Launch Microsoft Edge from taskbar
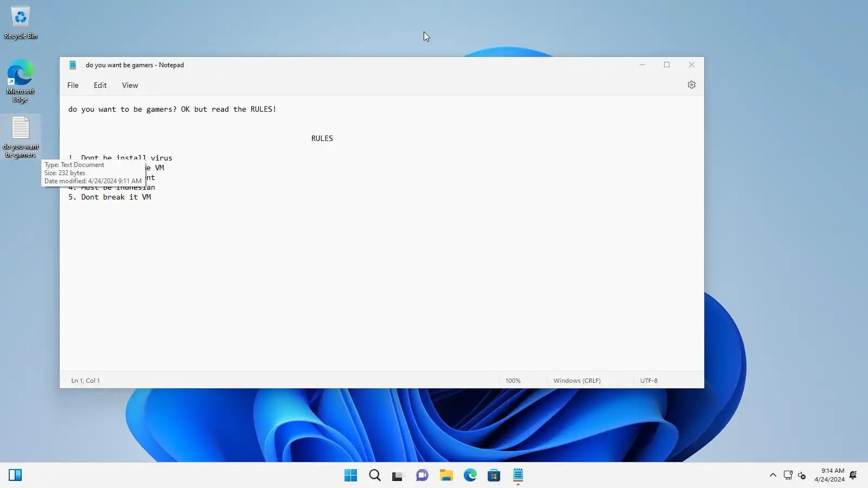This screenshot has width=868, height=488. (470, 476)
